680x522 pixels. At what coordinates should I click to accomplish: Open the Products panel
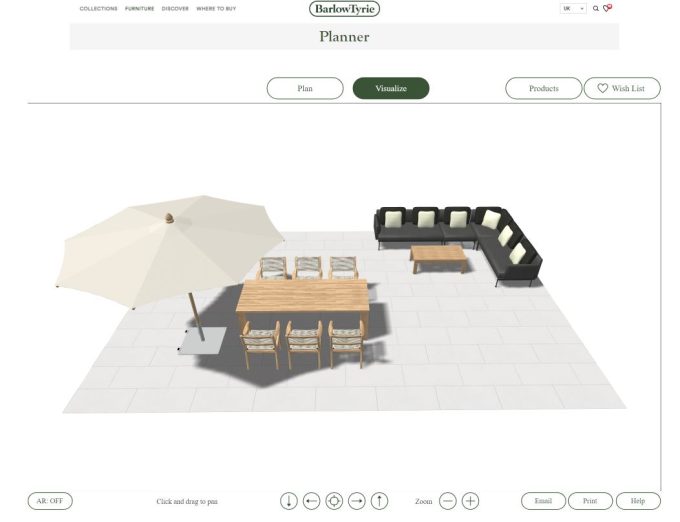pos(544,88)
